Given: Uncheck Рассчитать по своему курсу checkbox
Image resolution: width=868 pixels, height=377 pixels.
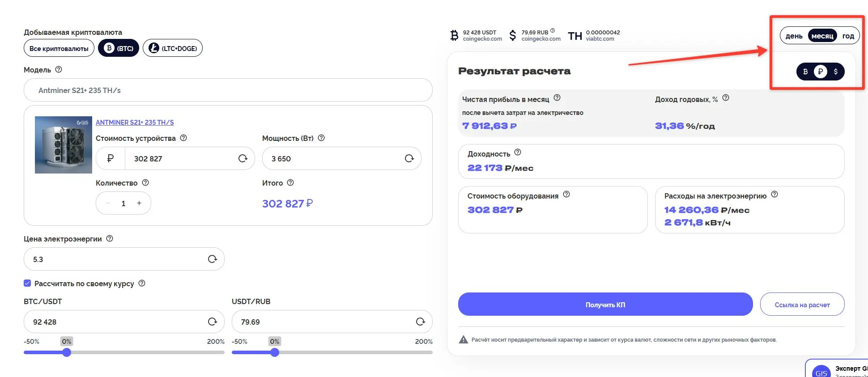Looking at the screenshot, I should click(x=27, y=283).
